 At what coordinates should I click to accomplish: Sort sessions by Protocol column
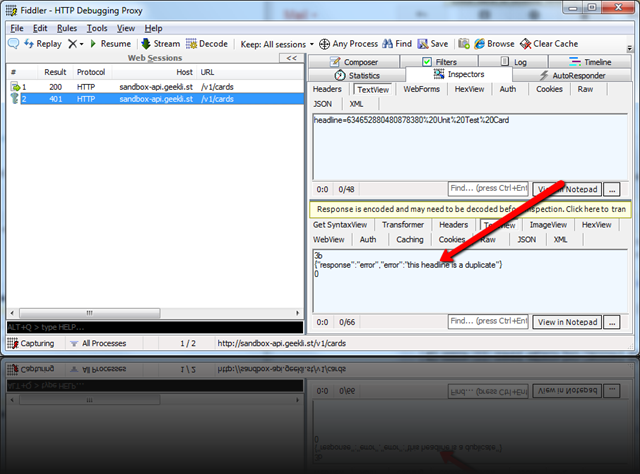coord(91,72)
